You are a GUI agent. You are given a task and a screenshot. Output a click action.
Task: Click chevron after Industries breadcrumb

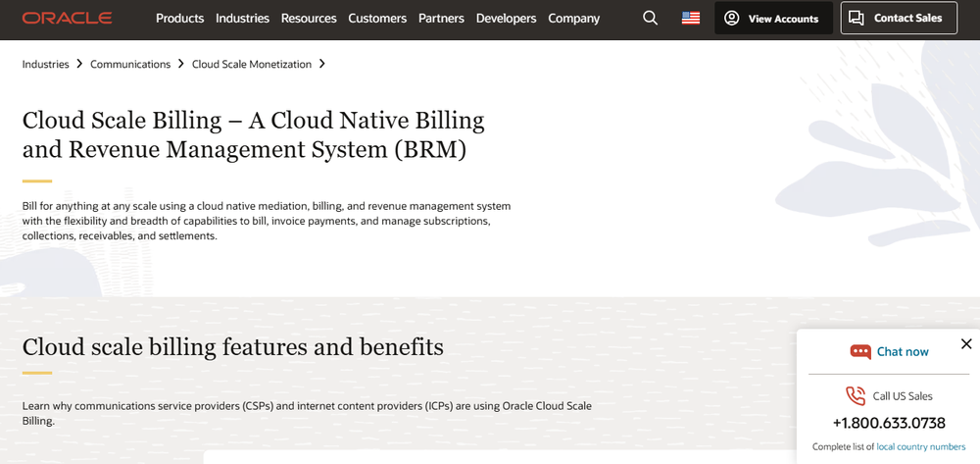coord(79,64)
